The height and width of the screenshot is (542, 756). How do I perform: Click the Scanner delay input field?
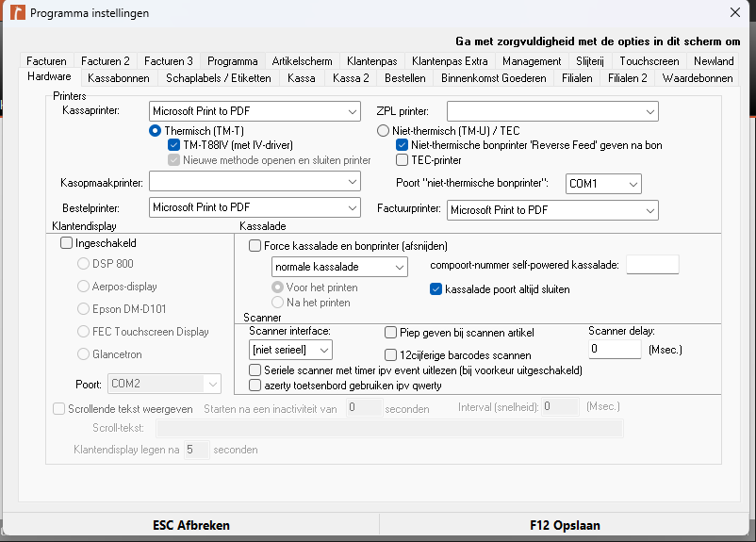(615, 349)
